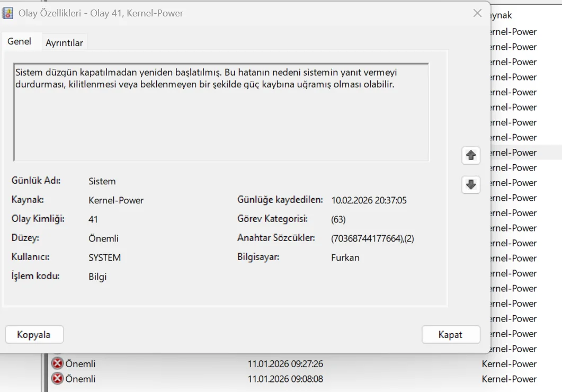This screenshot has width=562, height=392.
Task: Click the Bilgisayar value Furkan
Action: (x=345, y=257)
